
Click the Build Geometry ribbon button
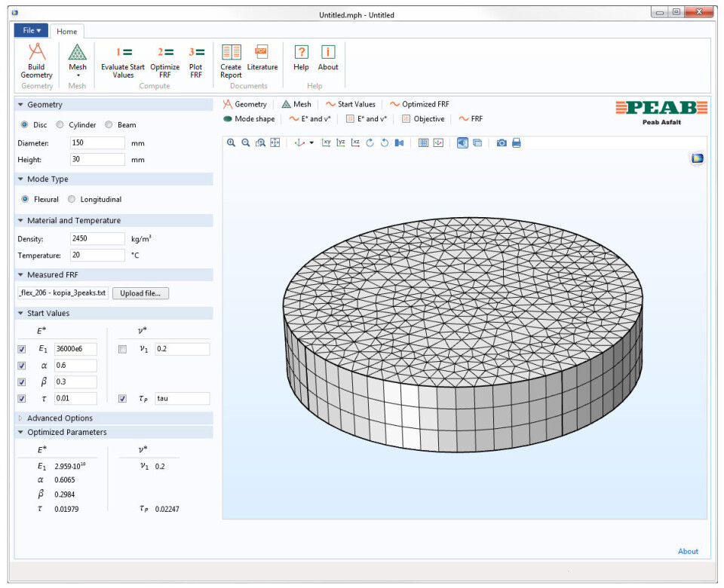(x=36, y=61)
